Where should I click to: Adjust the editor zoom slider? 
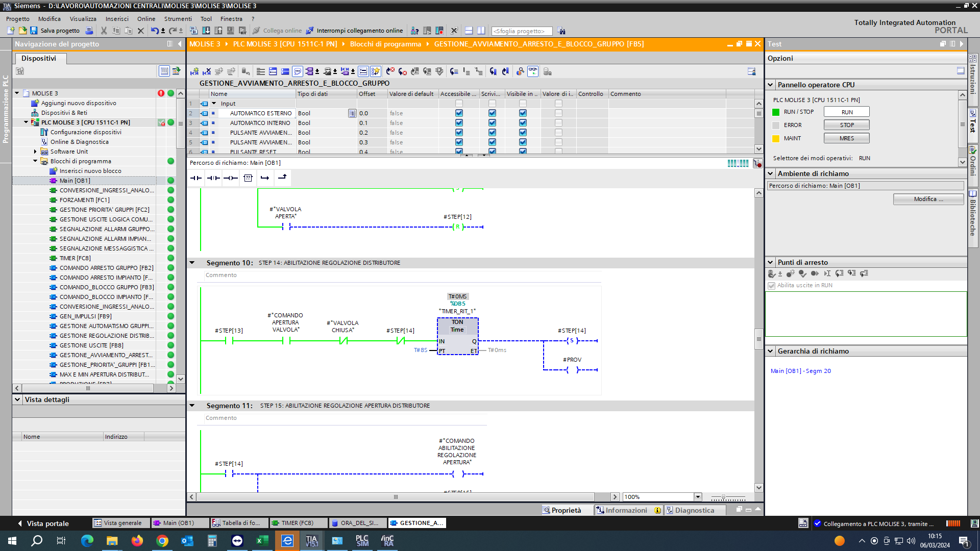point(723,497)
